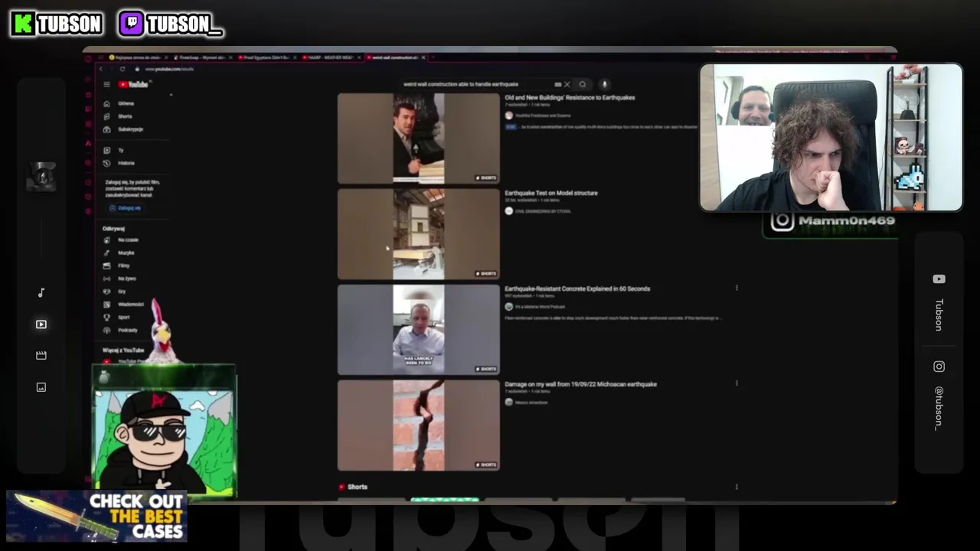Open Filmy in the Odkrywaj list
Image resolution: width=980 pixels, height=551 pixels.
pos(118,266)
